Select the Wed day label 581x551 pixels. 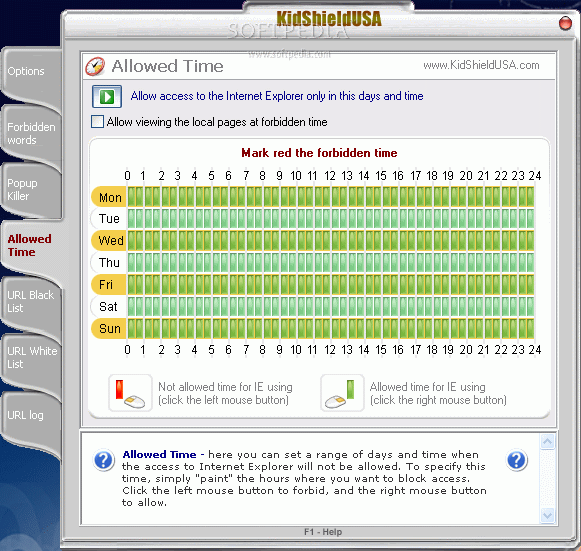click(x=109, y=240)
